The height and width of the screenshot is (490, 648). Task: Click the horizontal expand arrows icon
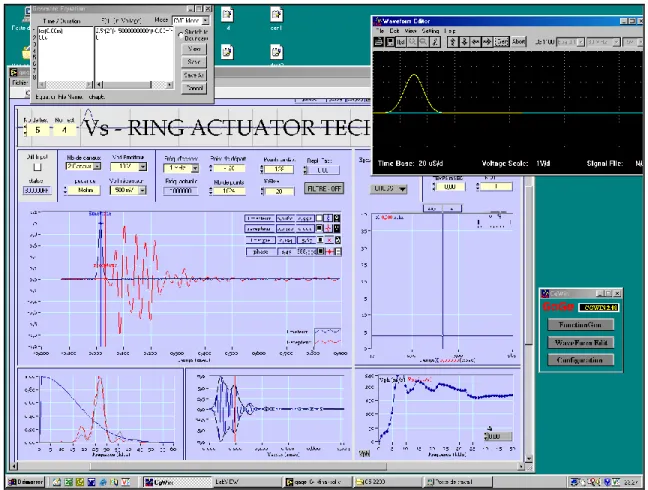click(x=487, y=42)
